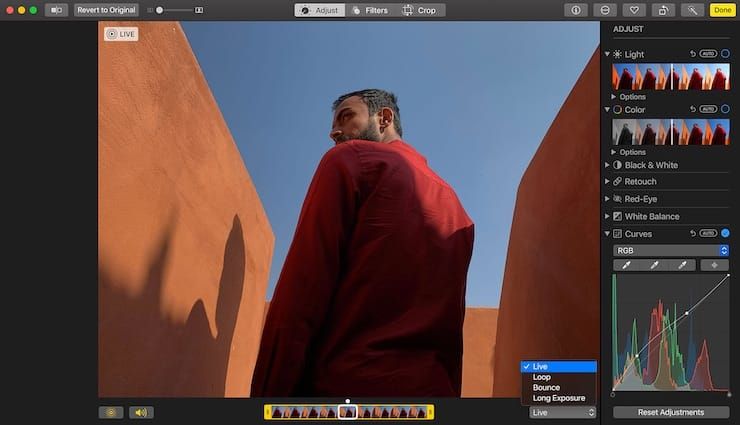Click the Color circle icon
Screen dimensions: 740x425
coord(617,109)
